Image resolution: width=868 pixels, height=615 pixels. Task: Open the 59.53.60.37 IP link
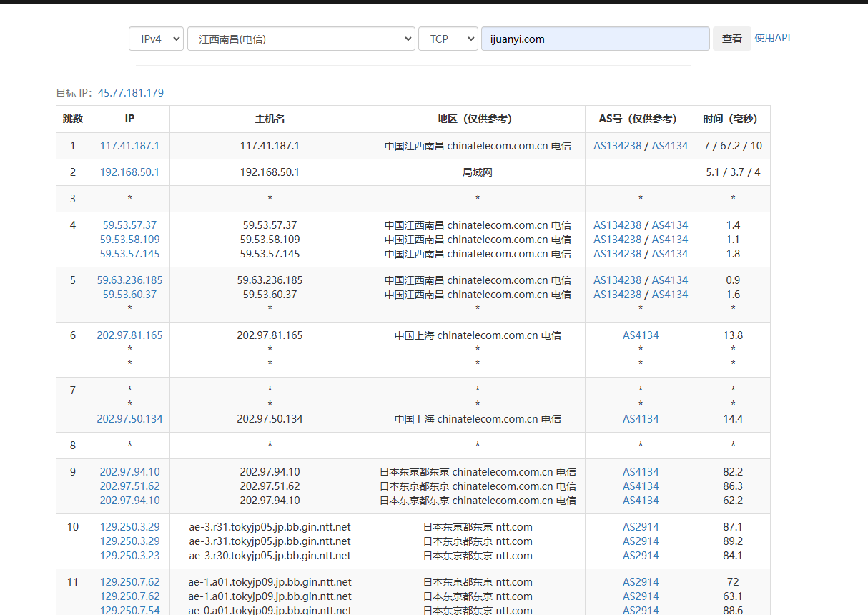click(129, 295)
